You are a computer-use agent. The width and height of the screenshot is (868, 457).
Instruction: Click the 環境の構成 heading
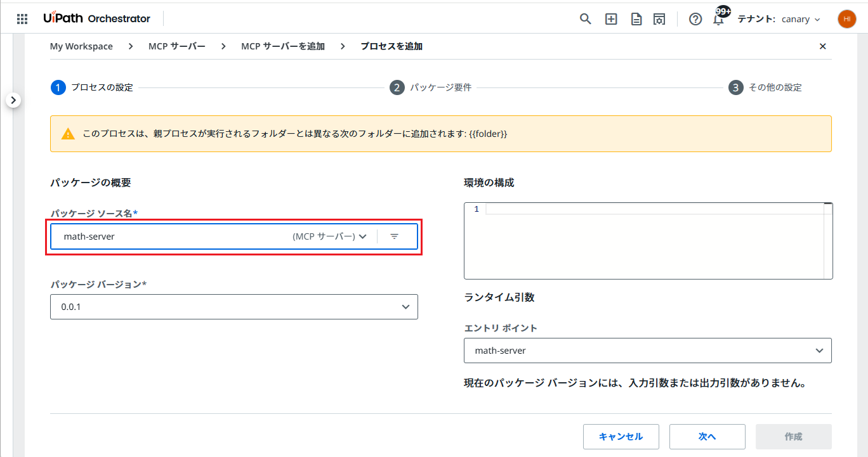(489, 183)
